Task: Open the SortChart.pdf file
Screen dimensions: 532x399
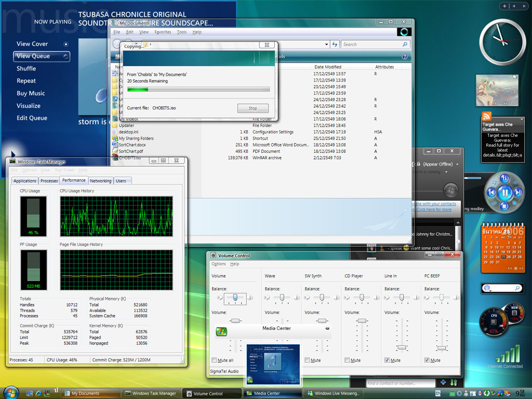Action: (x=131, y=151)
